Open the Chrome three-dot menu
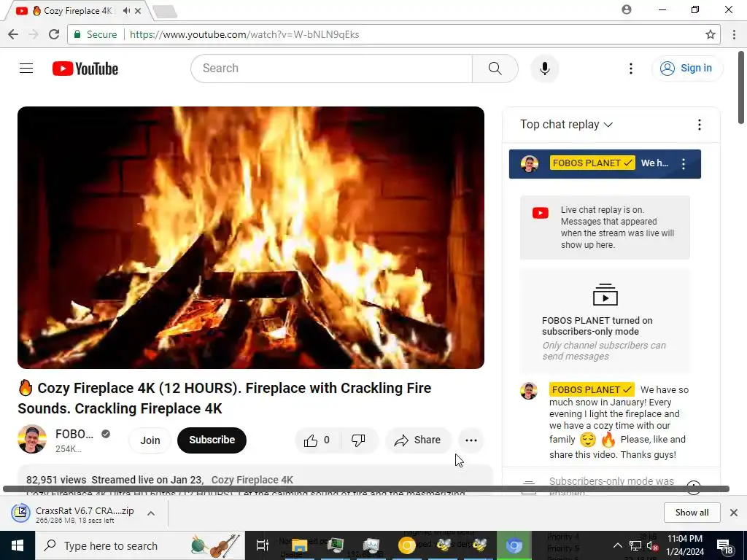The width and height of the screenshot is (747, 560). (x=734, y=34)
